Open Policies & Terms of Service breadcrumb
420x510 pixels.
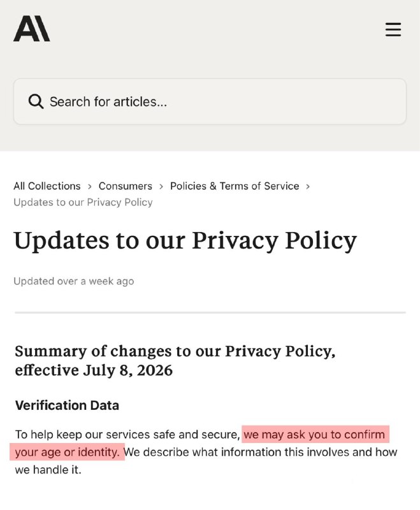click(235, 186)
